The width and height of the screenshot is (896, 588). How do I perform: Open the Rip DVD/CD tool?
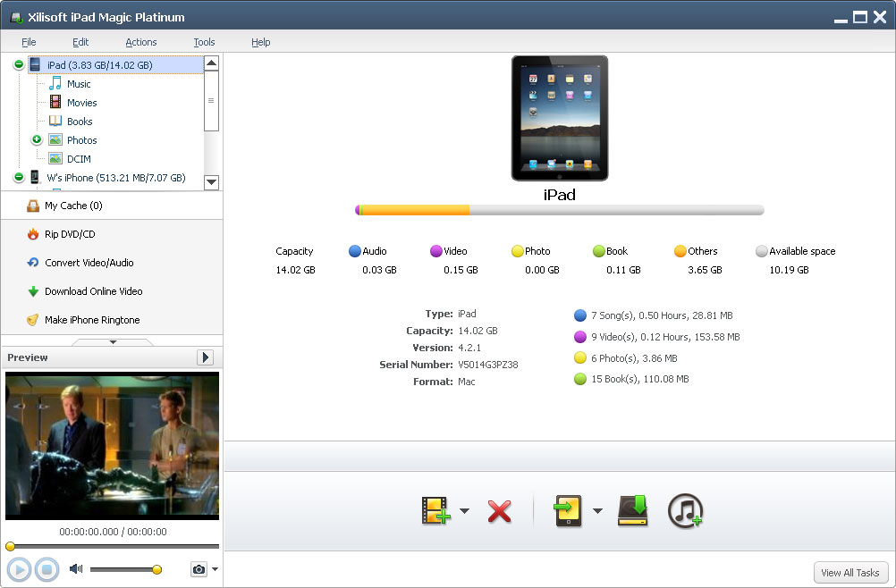point(70,234)
